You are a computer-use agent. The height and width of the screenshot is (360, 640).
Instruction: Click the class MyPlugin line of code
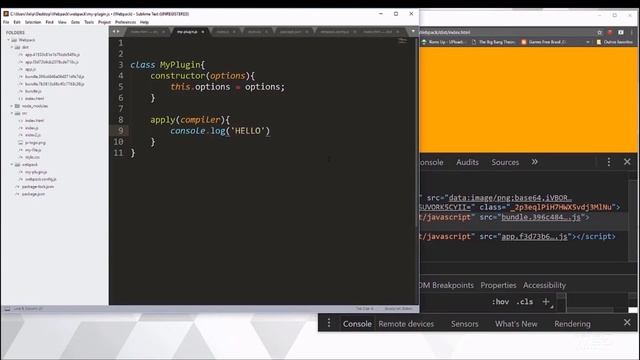click(x=167, y=65)
